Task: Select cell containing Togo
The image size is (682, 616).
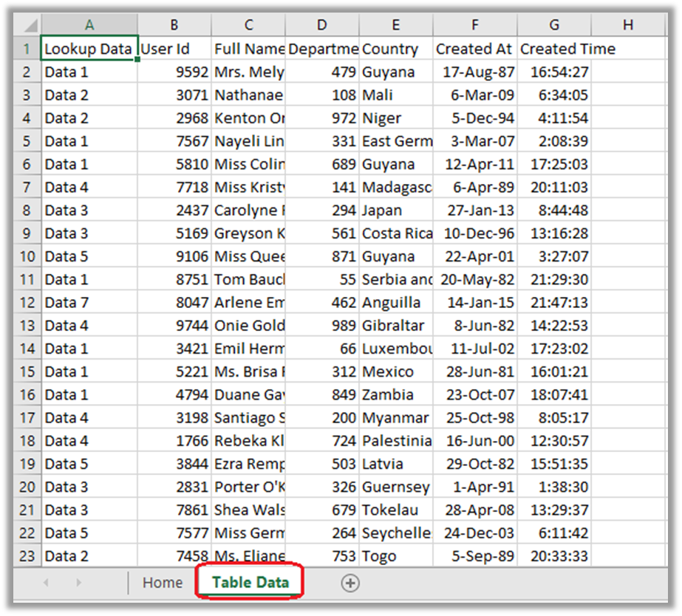Action: pyautogui.click(x=396, y=555)
